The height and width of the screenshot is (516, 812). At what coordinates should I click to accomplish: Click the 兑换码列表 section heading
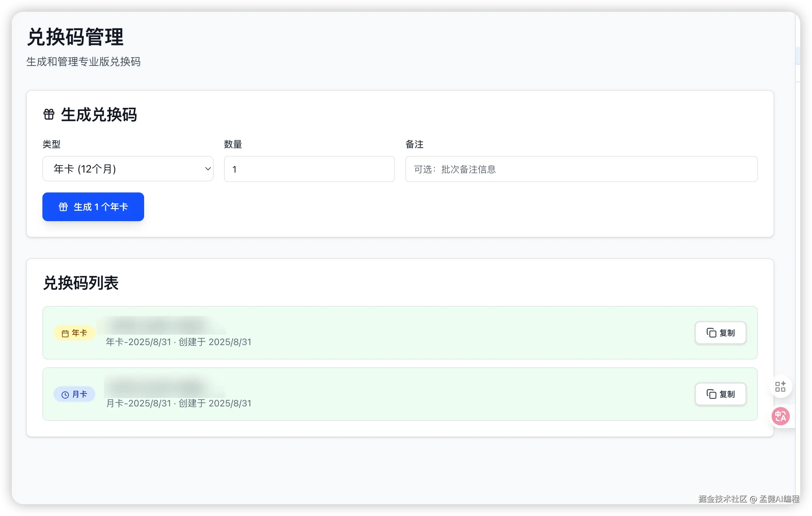[x=81, y=283]
